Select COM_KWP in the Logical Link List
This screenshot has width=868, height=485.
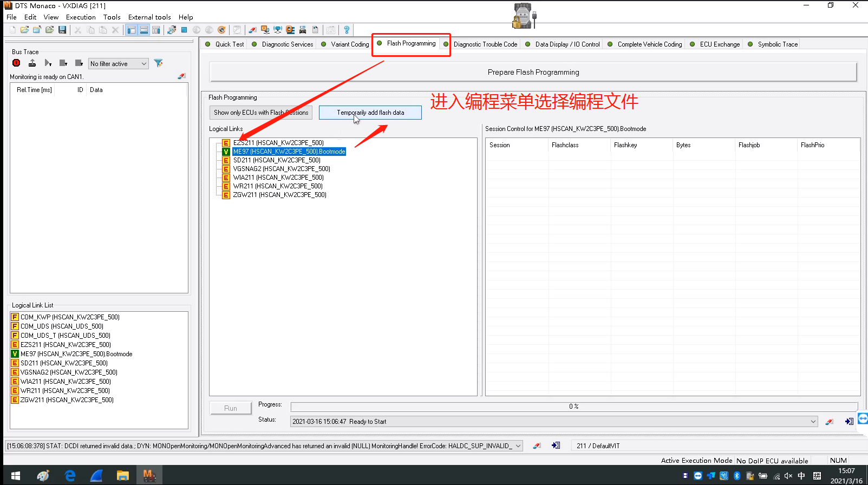(70, 317)
